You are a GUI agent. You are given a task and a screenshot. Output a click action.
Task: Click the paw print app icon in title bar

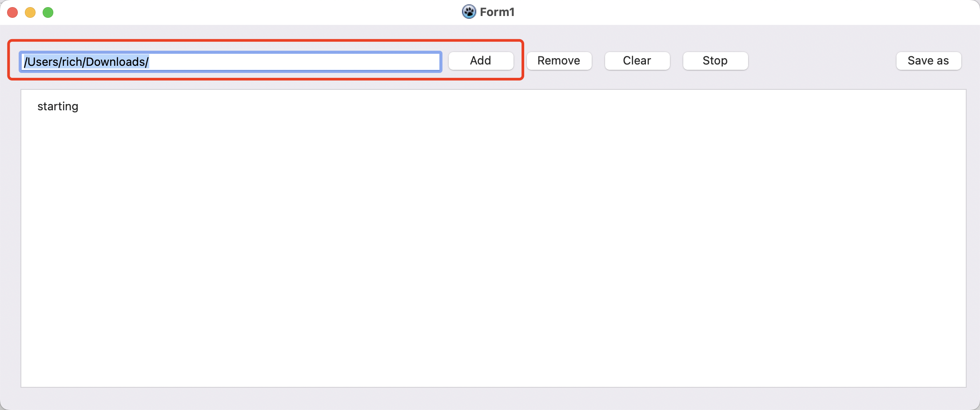[x=469, y=12]
